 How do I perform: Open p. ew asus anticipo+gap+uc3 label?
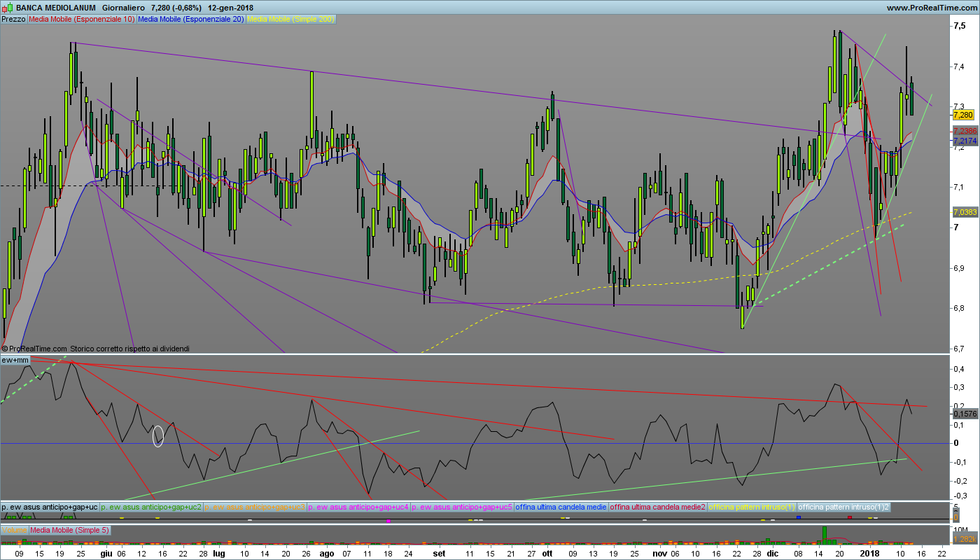255,507
